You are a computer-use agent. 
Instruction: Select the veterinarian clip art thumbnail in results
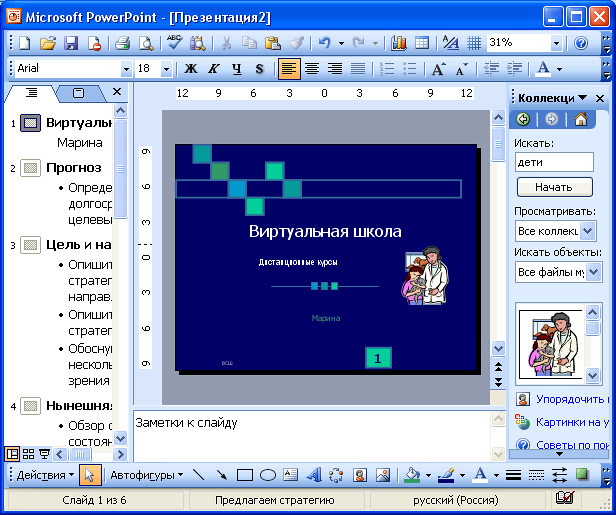click(551, 344)
